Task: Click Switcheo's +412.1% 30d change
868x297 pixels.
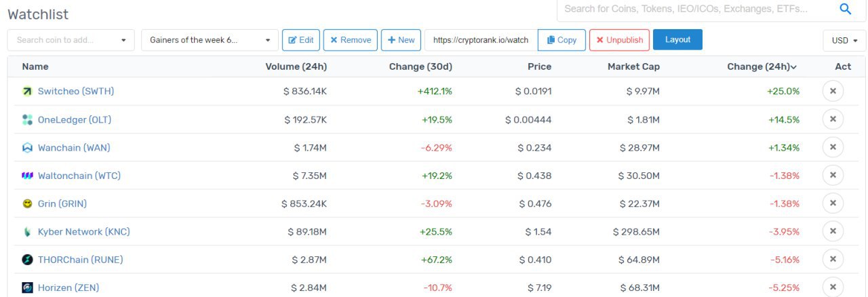Action: click(435, 92)
